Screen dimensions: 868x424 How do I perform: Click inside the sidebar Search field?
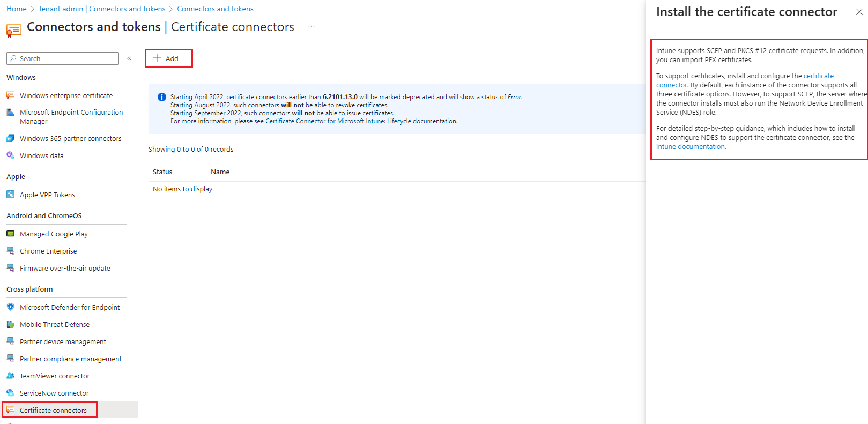click(62, 58)
